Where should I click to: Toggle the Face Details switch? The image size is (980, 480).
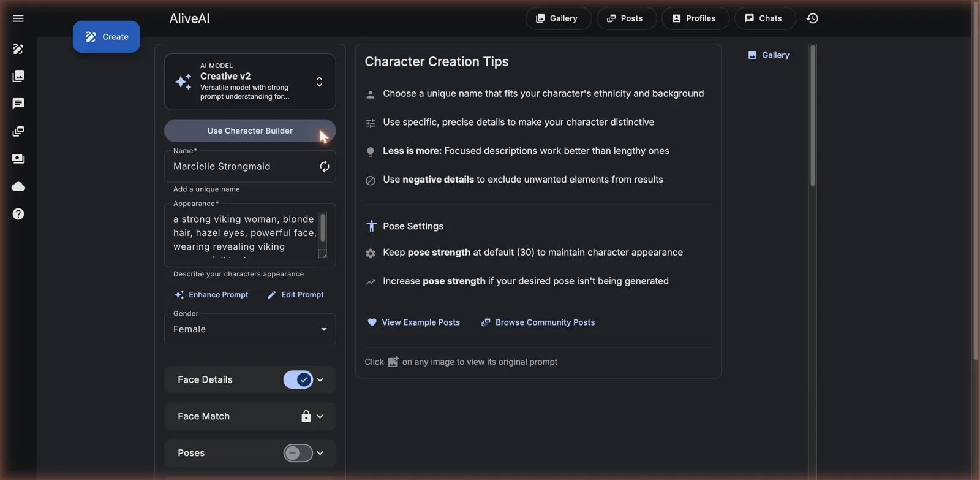298,379
